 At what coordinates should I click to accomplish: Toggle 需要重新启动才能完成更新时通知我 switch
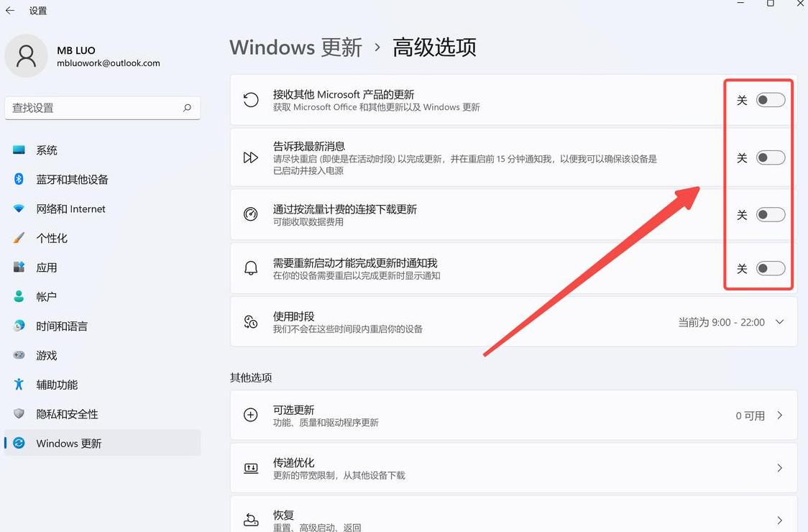coord(771,268)
